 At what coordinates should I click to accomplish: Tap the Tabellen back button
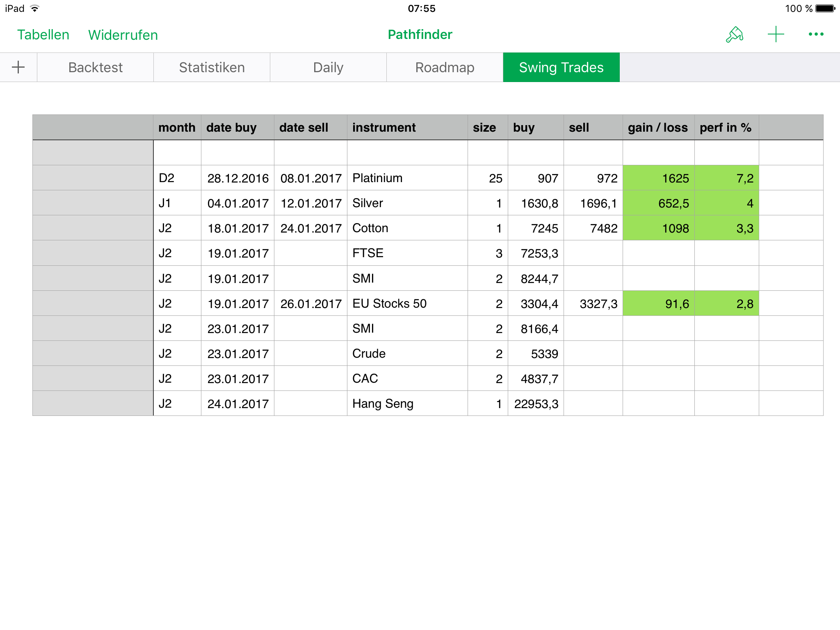point(43,35)
